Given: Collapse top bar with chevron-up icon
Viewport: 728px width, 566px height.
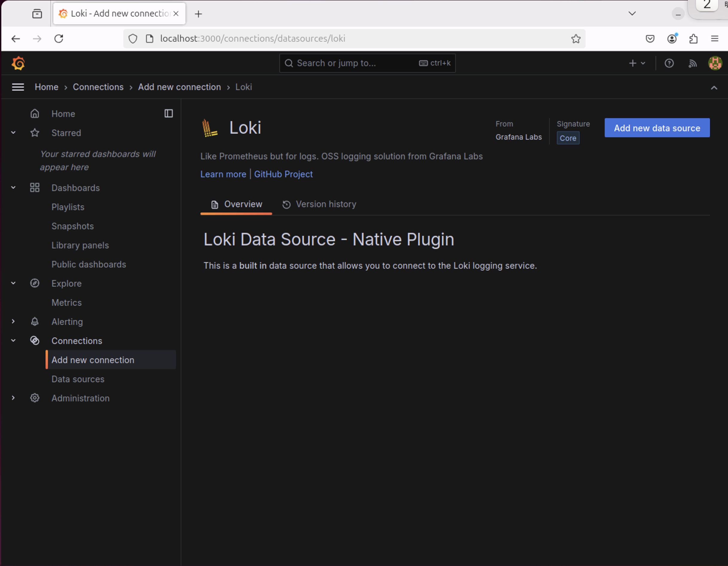Looking at the screenshot, I should pos(714,88).
